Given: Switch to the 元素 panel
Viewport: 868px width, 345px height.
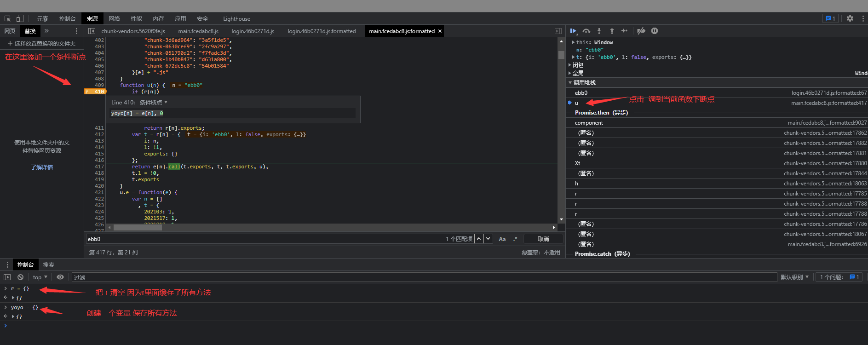Looking at the screenshot, I should pyautogui.click(x=42, y=18).
